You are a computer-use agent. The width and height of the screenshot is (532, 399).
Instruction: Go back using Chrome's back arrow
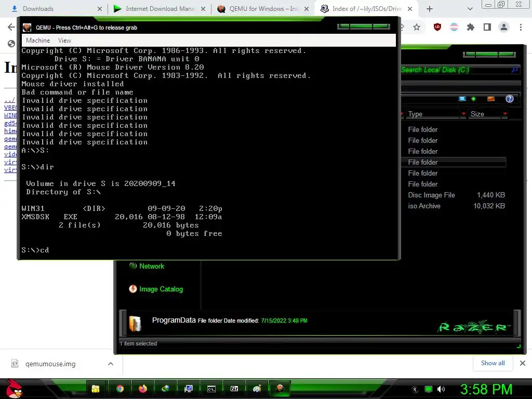[x=11, y=27]
